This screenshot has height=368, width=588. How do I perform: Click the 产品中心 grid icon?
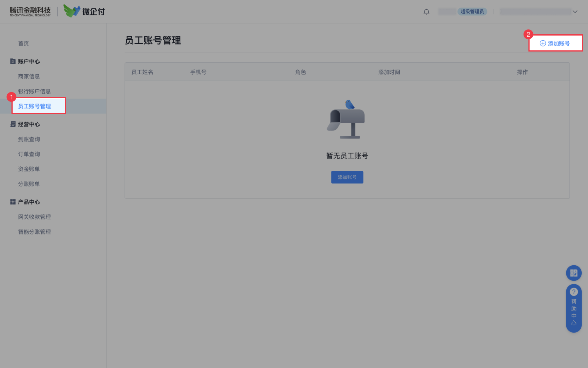(13, 202)
